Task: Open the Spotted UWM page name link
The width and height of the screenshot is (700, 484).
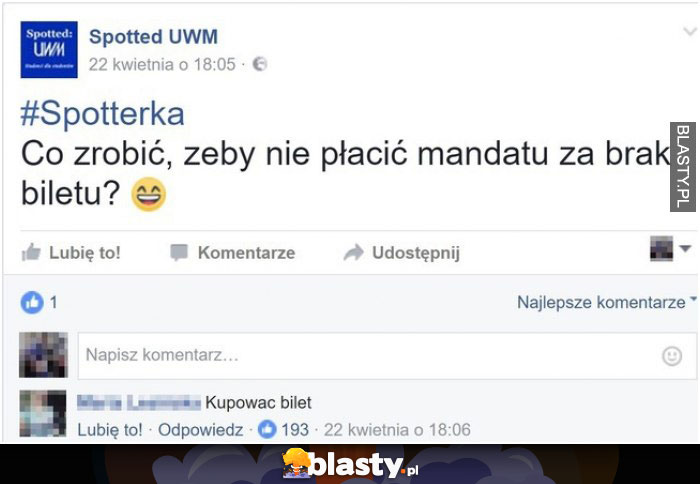Action: (154, 37)
